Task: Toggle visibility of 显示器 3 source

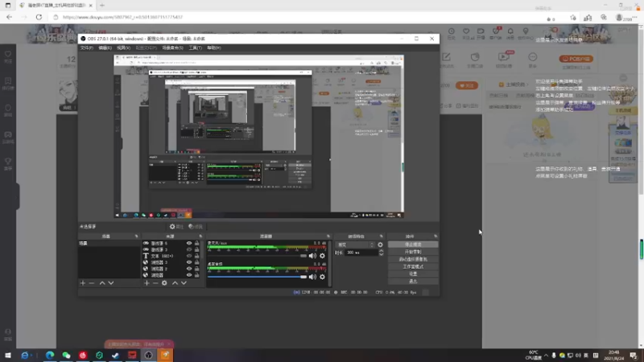Action: click(189, 249)
